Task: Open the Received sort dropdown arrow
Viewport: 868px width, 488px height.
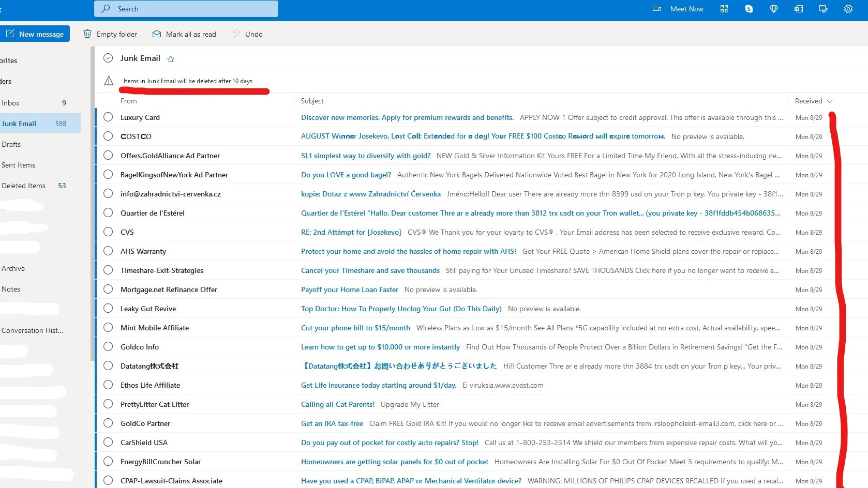Action: pyautogui.click(x=830, y=101)
